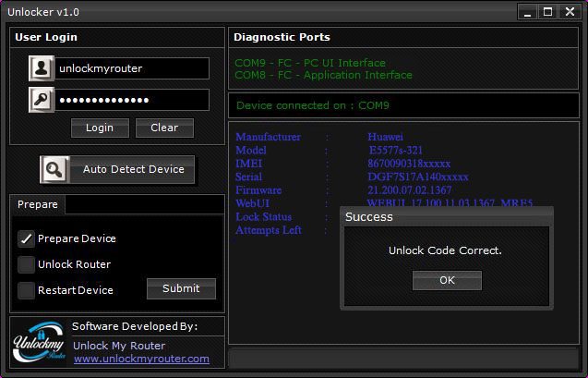Click the firmware value 21.200.07.02.1367

pos(410,190)
